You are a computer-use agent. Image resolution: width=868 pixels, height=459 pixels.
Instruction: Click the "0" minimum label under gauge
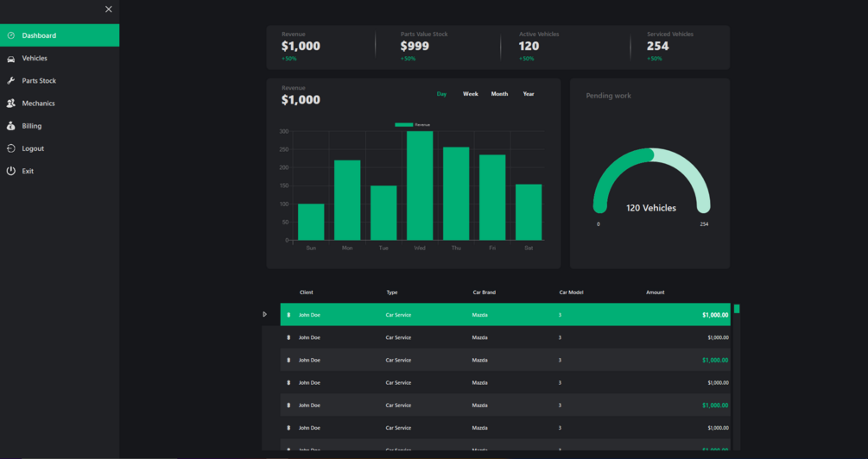tap(599, 224)
